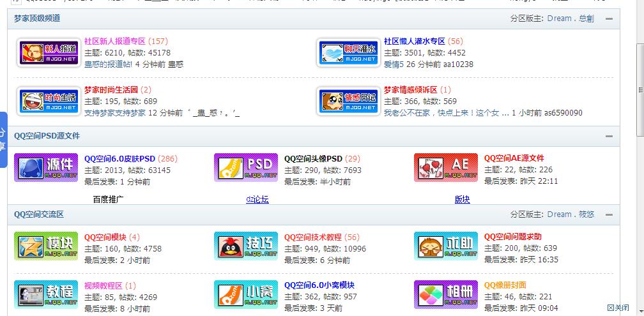The width and height of the screenshot is (644, 316).
Task: Open 梦家时尚生活园 forum link
Action: 111,89
